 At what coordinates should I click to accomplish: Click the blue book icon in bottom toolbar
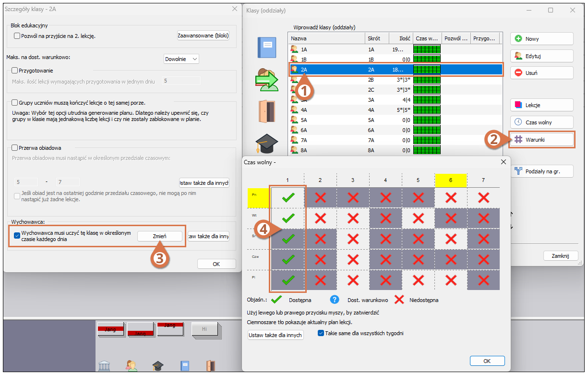(x=185, y=366)
